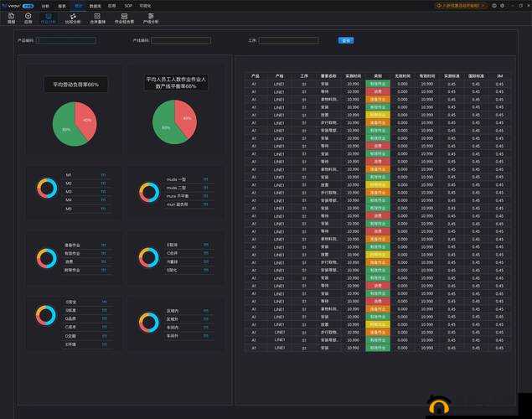Screen dimensions: 532x419
Task: Select the S简化 legend row
Action: point(189,271)
